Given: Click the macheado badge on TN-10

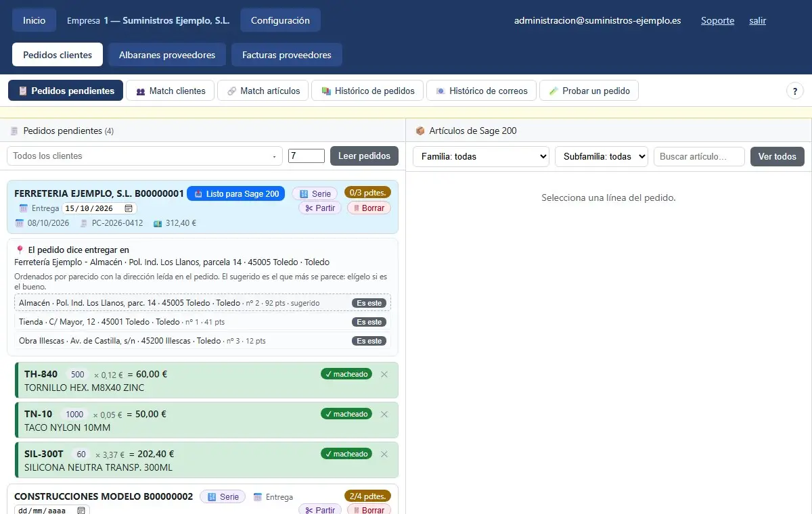Looking at the screenshot, I should 346,414.
